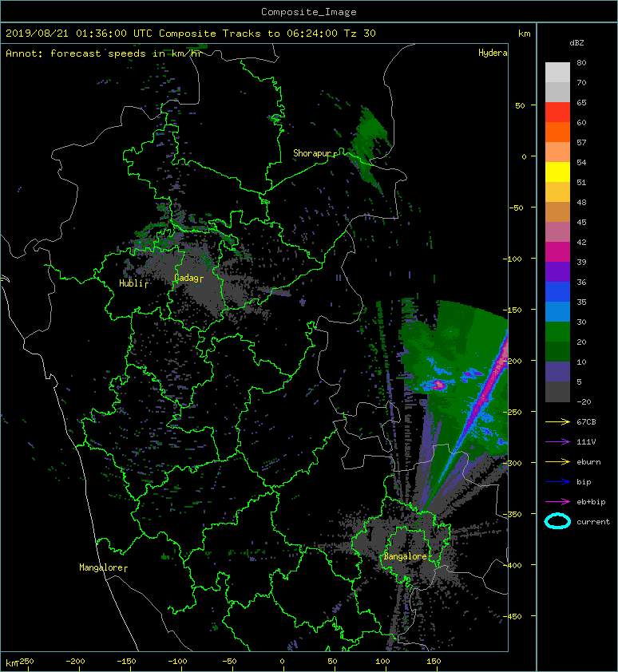Viewport: 618px width, 672px height.
Task: Click the 'Annot: forecast speeds in km/hr' text
Action: [104, 53]
